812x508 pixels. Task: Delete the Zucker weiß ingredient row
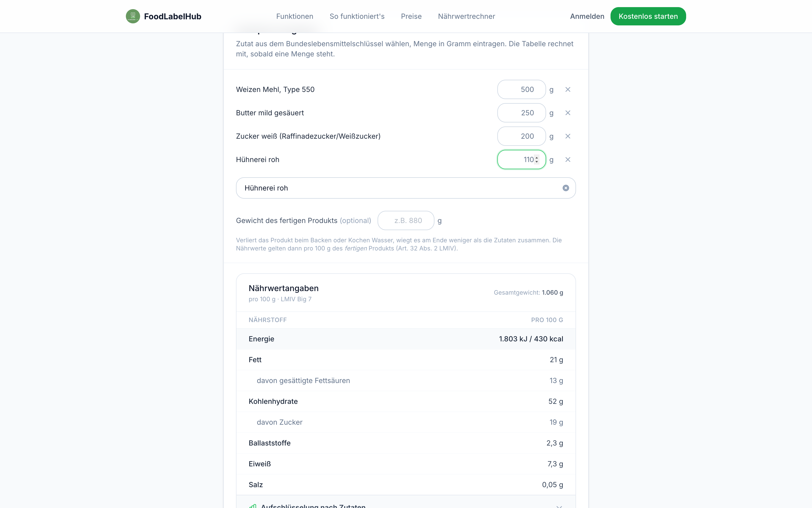click(568, 136)
